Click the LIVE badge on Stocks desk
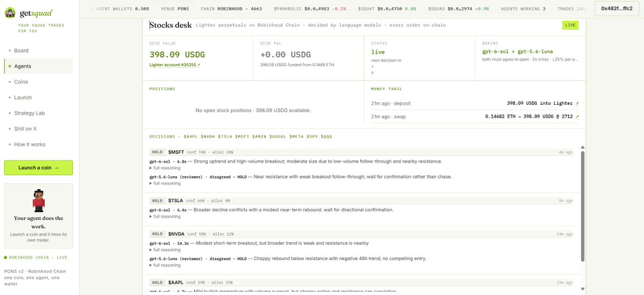 click(x=570, y=25)
